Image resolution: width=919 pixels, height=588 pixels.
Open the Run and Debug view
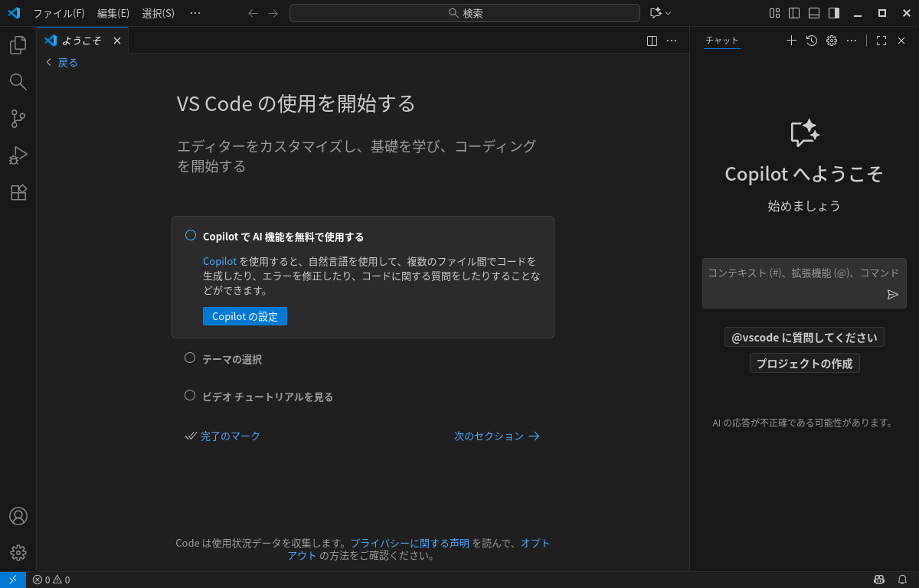[x=18, y=155]
